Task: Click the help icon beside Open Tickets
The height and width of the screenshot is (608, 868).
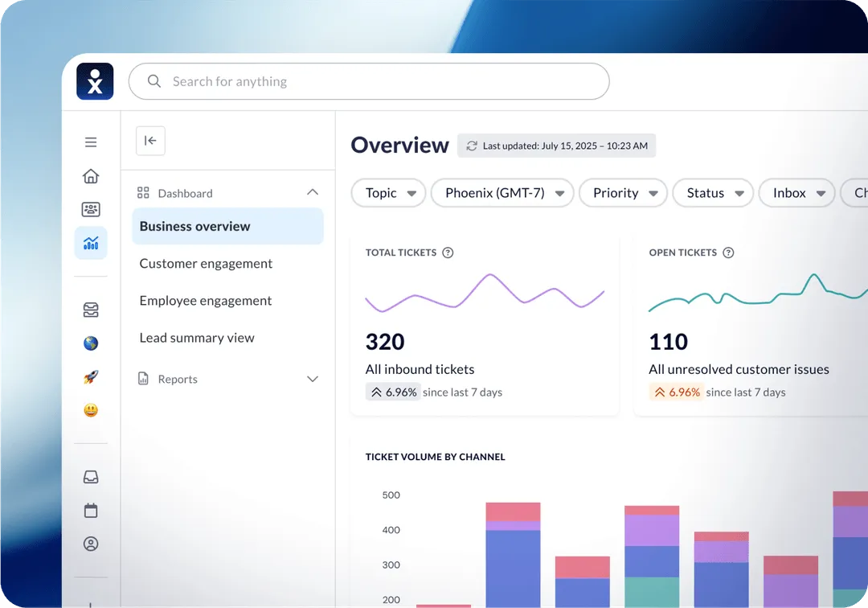Action: [x=728, y=253]
